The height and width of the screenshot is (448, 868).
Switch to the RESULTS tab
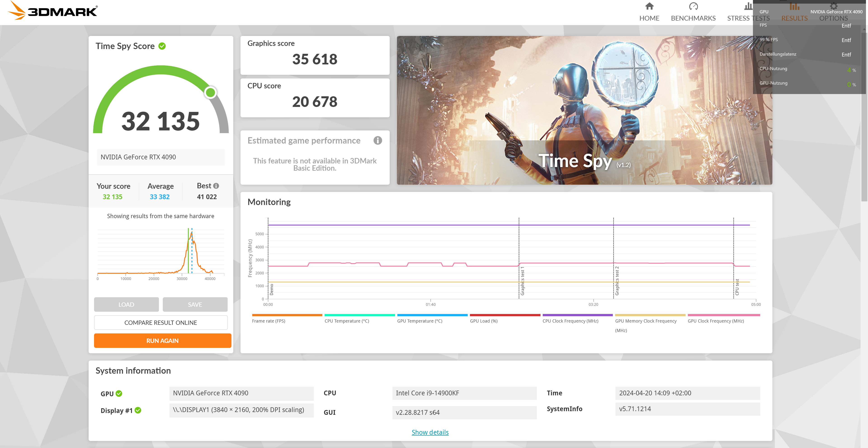pyautogui.click(x=794, y=18)
